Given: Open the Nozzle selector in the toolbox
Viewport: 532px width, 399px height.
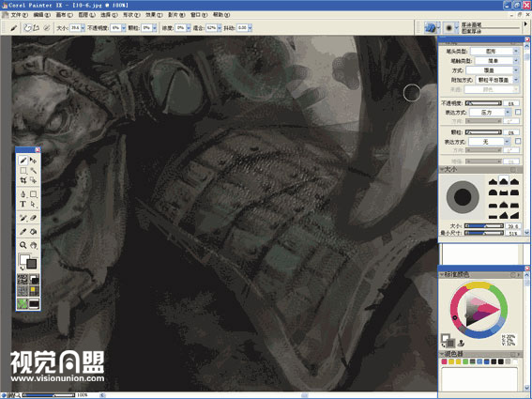Looking at the screenshot, I should tap(34, 303).
